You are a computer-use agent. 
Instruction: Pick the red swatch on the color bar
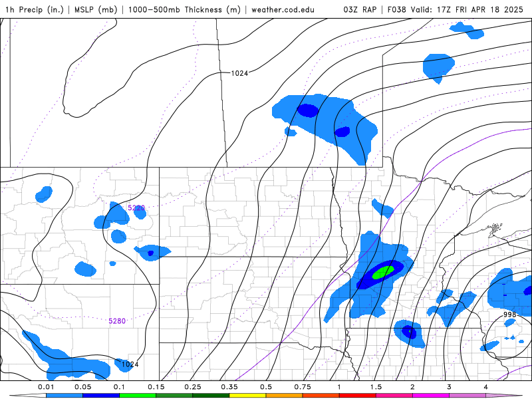coord(358,396)
